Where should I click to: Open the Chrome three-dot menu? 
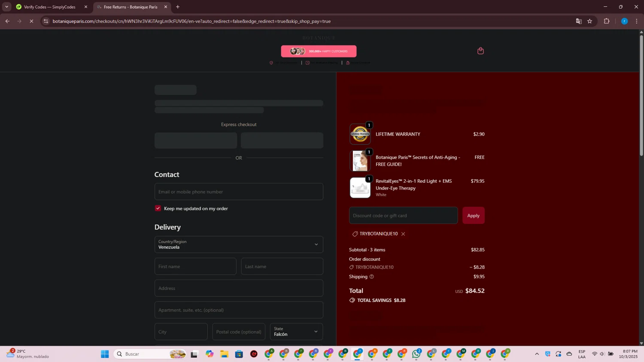point(637,21)
